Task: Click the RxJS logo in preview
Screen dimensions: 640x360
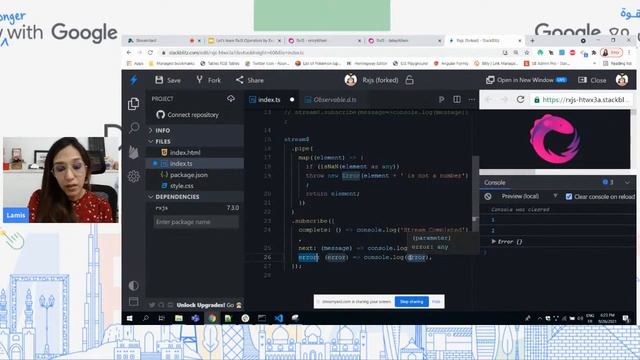Action: (555, 139)
